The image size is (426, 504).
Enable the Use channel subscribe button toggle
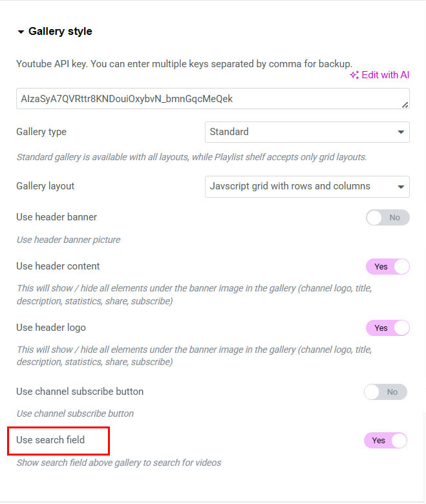(385, 392)
